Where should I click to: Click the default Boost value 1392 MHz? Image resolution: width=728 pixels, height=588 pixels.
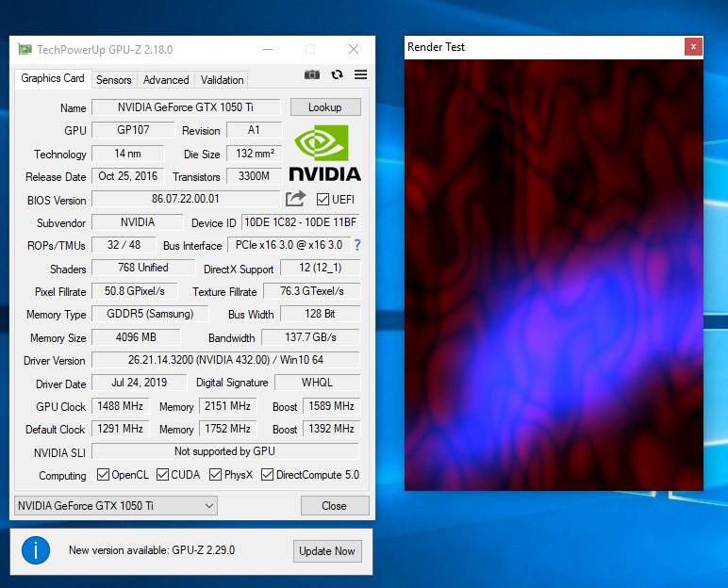click(332, 429)
